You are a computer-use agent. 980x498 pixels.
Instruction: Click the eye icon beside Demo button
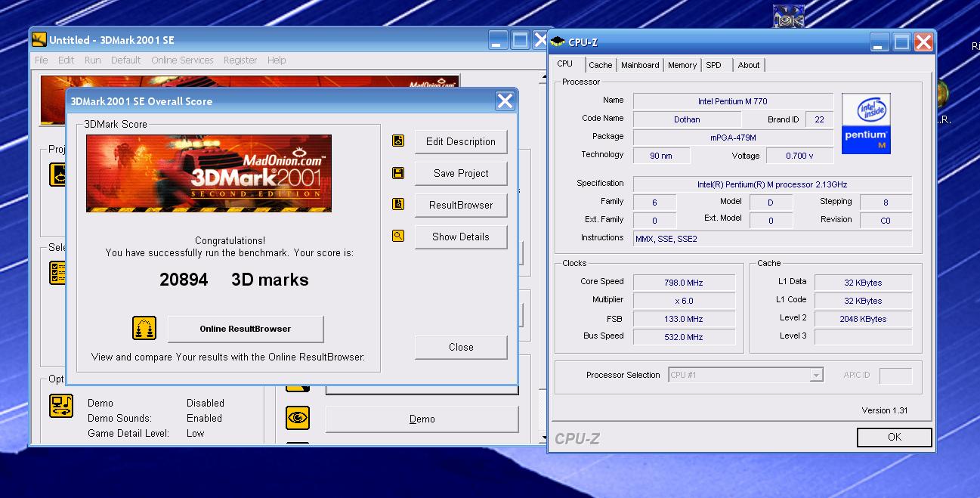coord(298,418)
